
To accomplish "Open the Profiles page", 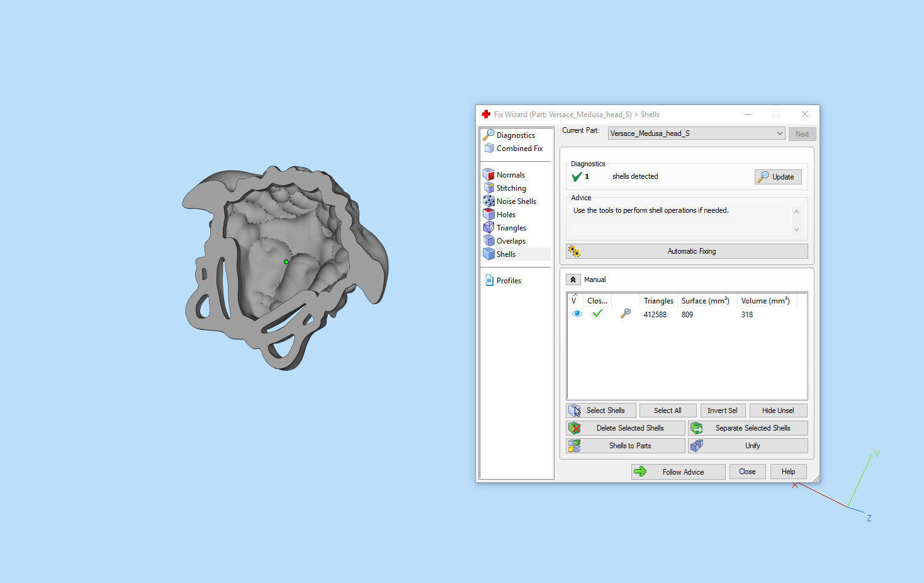I will tap(509, 281).
